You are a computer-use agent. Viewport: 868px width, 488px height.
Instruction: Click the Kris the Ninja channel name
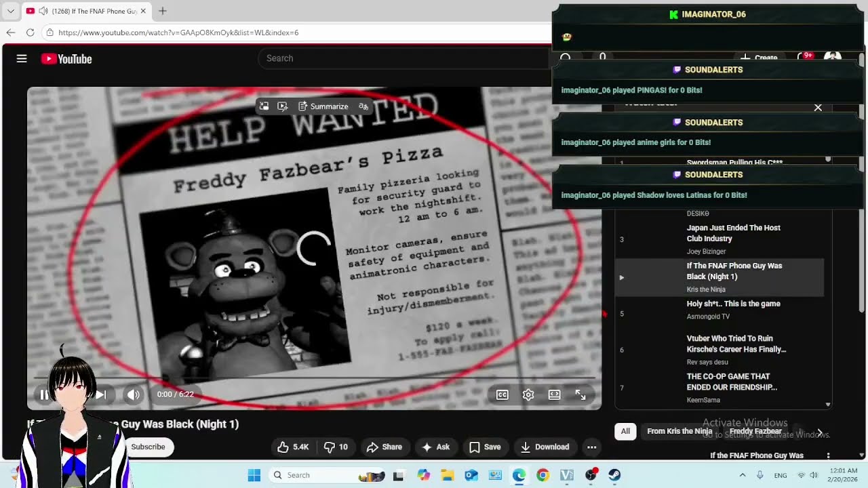[x=706, y=289]
